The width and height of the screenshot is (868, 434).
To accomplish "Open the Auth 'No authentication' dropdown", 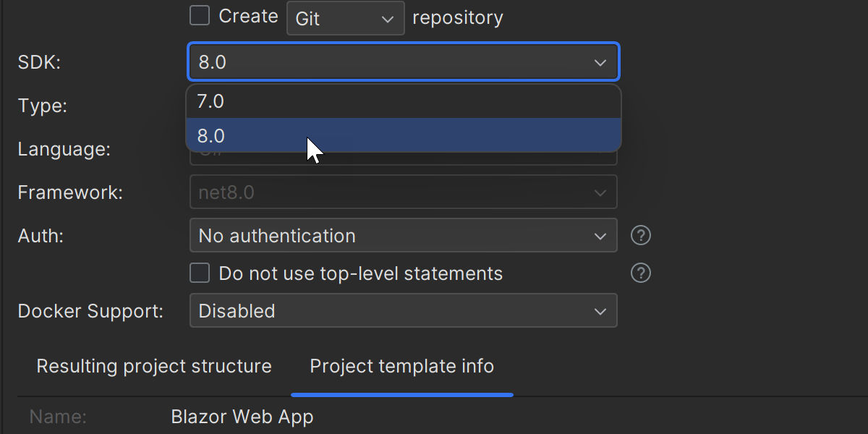I will tap(403, 236).
